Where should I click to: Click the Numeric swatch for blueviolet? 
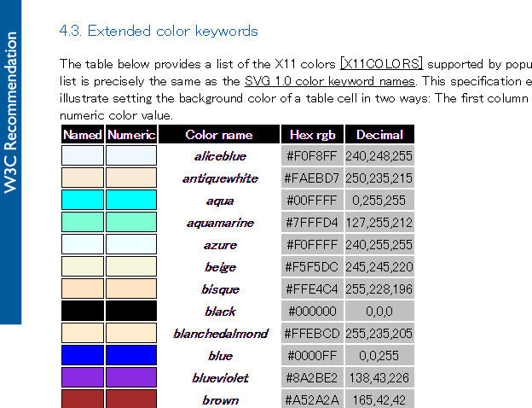click(131, 377)
